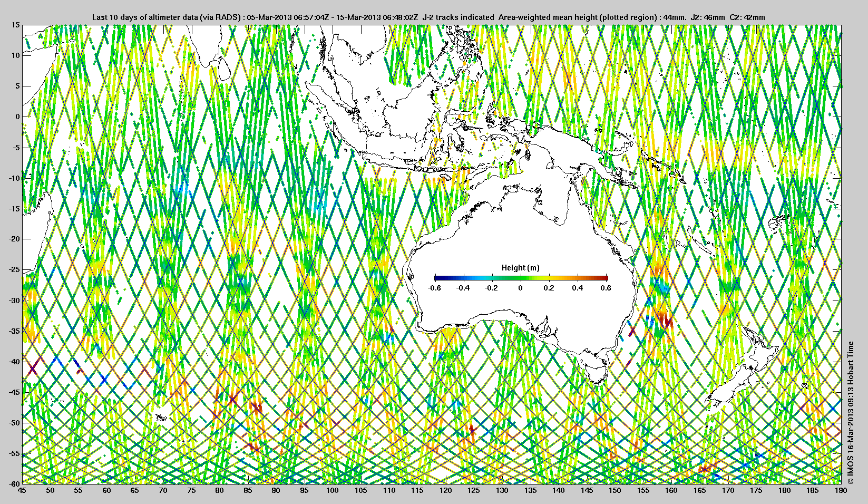Click longitude axis label "60"
Viewport: 868px width, 504px height.
pyautogui.click(x=106, y=490)
